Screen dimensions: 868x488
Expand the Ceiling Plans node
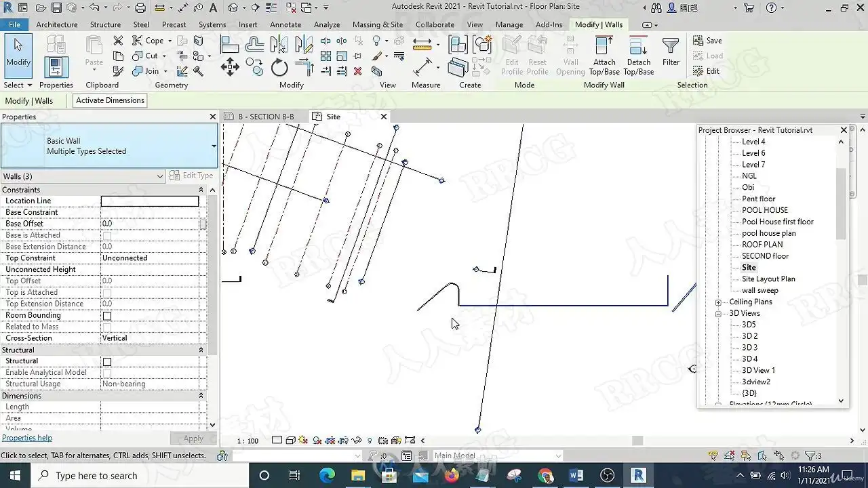(718, 302)
